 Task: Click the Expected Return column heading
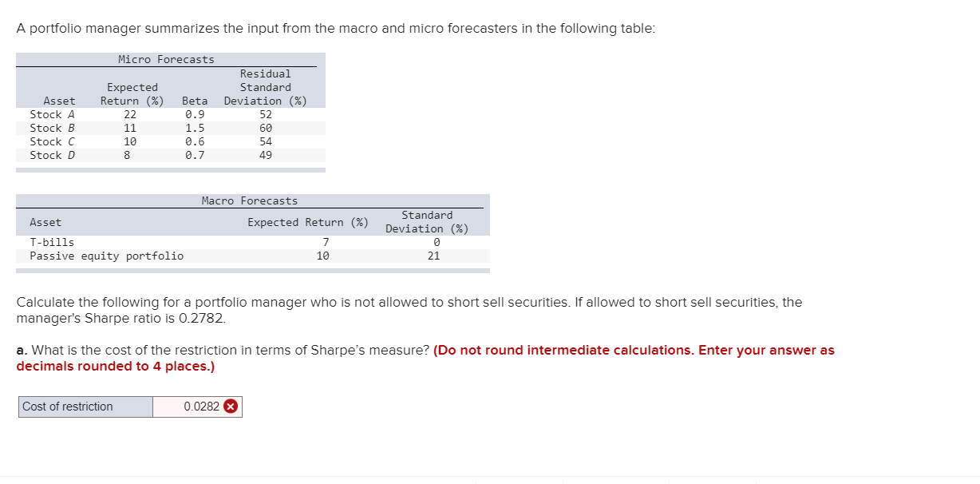click(x=132, y=93)
